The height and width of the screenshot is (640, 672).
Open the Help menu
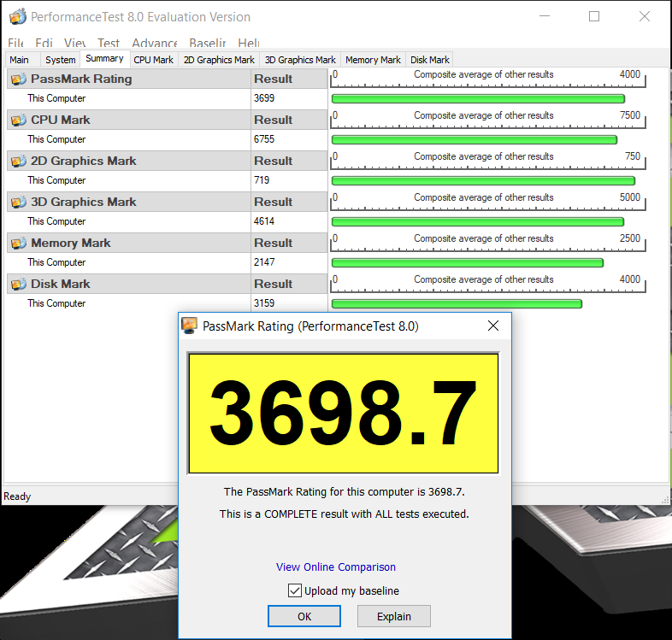click(249, 43)
